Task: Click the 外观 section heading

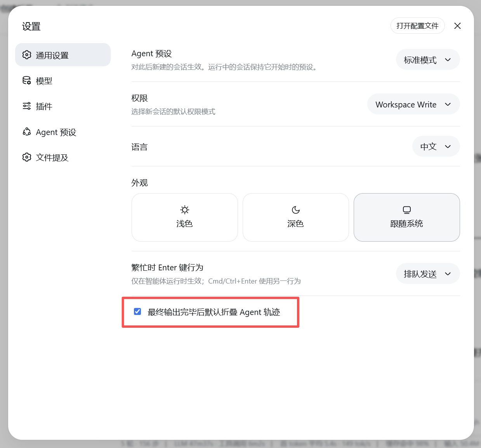Action: click(139, 183)
